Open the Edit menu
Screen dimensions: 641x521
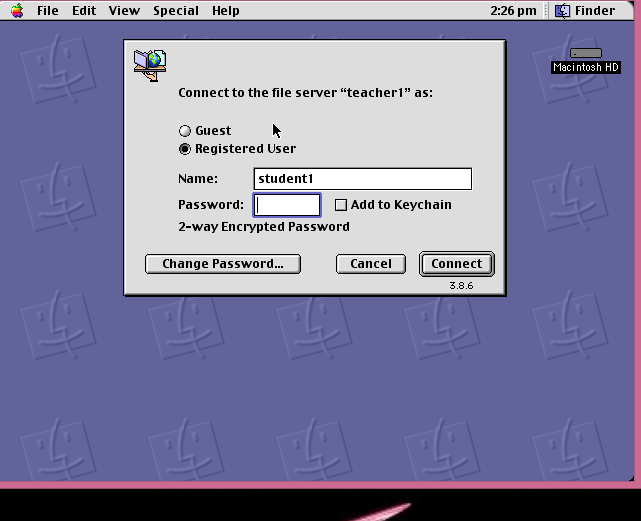[84, 11]
